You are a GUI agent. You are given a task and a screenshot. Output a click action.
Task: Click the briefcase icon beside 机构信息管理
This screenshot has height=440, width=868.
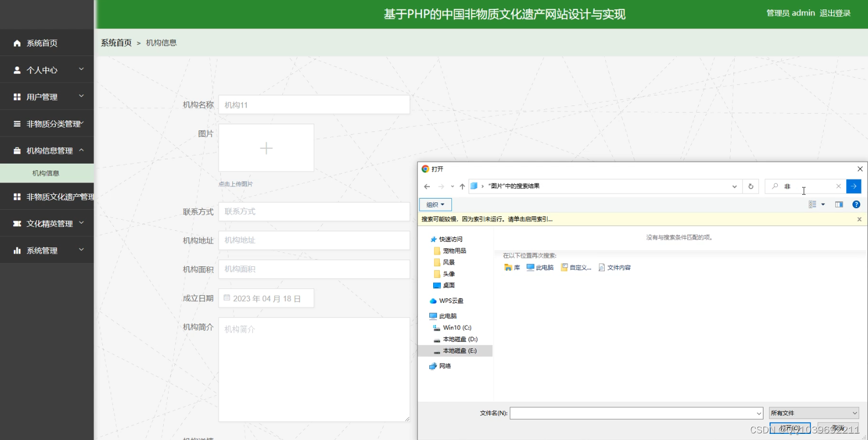pyautogui.click(x=17, y=151)
